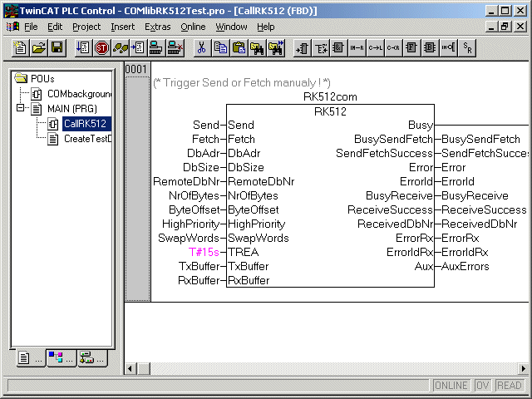Collapse the MAIN (PRG) tree node
Viewport: 532px width, 399px height.
pyautogui.click(x=21, y=109)
